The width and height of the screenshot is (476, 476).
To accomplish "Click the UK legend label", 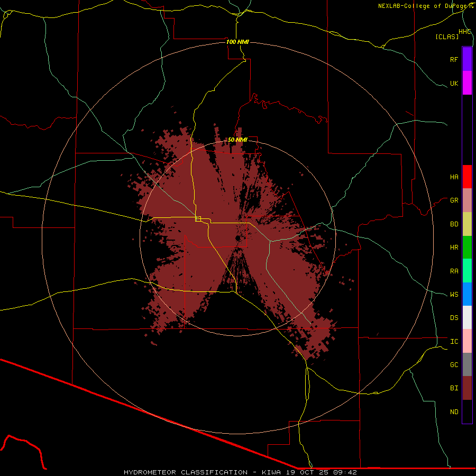I will point(454,83).
